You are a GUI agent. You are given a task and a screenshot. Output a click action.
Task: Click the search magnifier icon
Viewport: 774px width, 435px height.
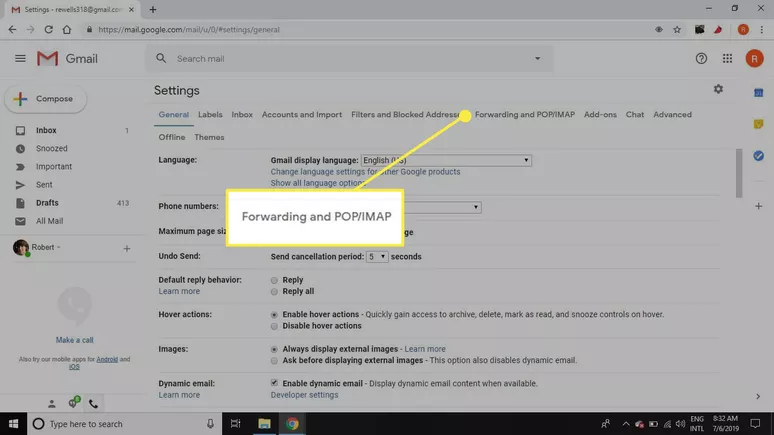(161, 58)
